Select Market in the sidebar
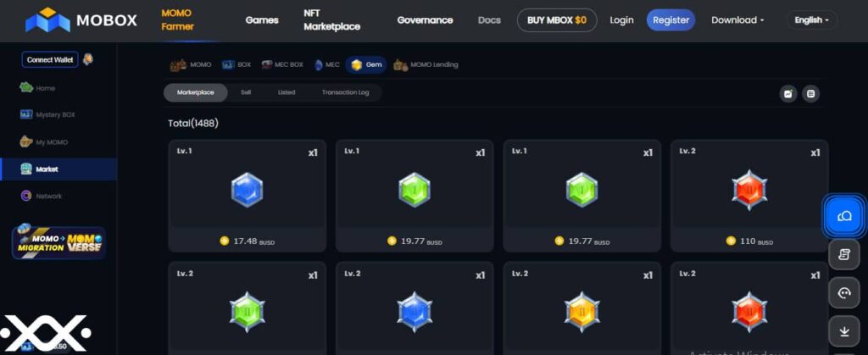The height and width of the screenshot is (355, 868). pos(58,169)
